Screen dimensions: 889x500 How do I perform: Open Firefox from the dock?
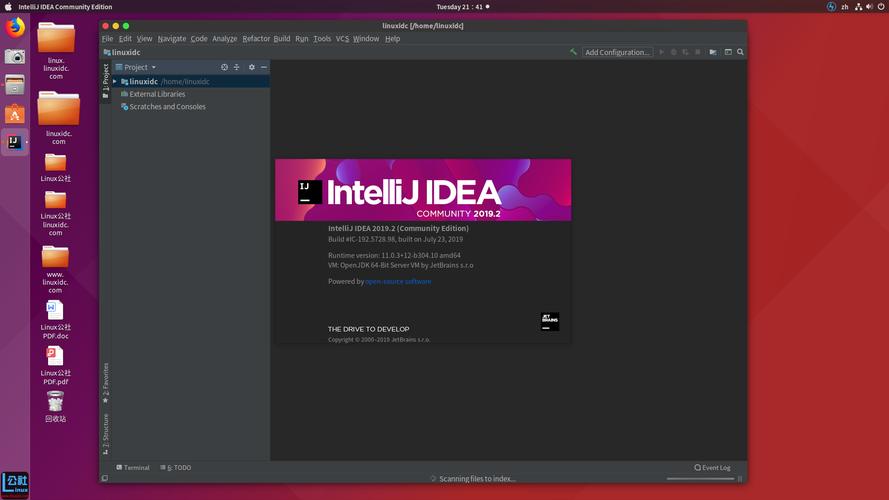pos(15,27)
